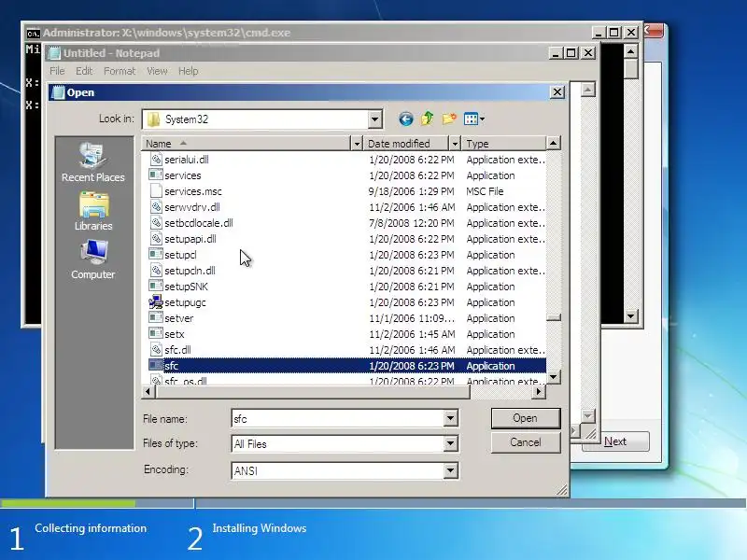The height and width of the screenshot is (560, 747).
Task: Maximize the Notepad window
Action: tap(571, 53)
